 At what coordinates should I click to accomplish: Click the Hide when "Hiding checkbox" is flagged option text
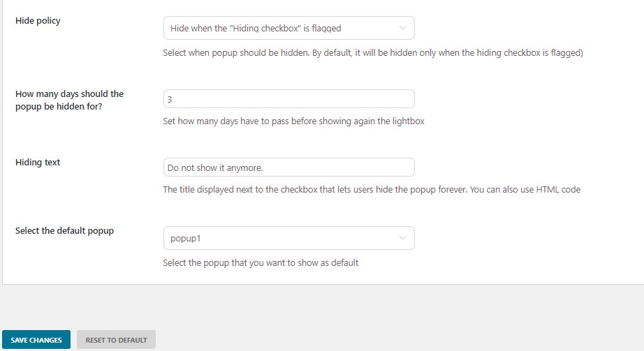coord(256,29)
